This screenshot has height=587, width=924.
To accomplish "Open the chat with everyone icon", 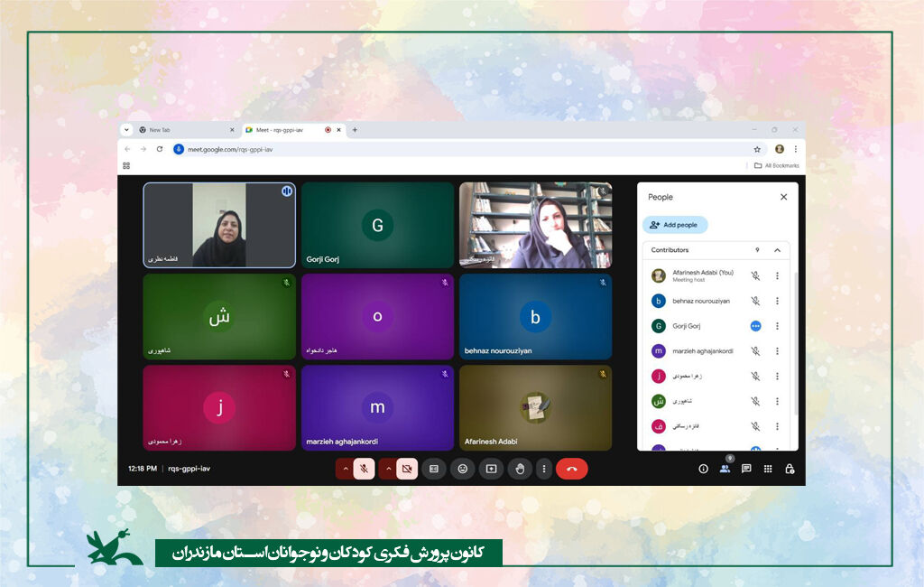I will click(746, 469).
